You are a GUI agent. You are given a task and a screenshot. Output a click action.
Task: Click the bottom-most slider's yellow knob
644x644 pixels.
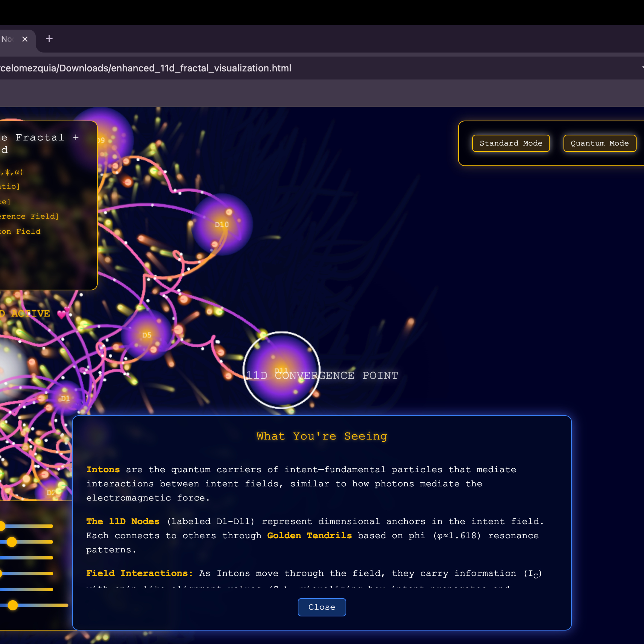click(x=13, y=605)
